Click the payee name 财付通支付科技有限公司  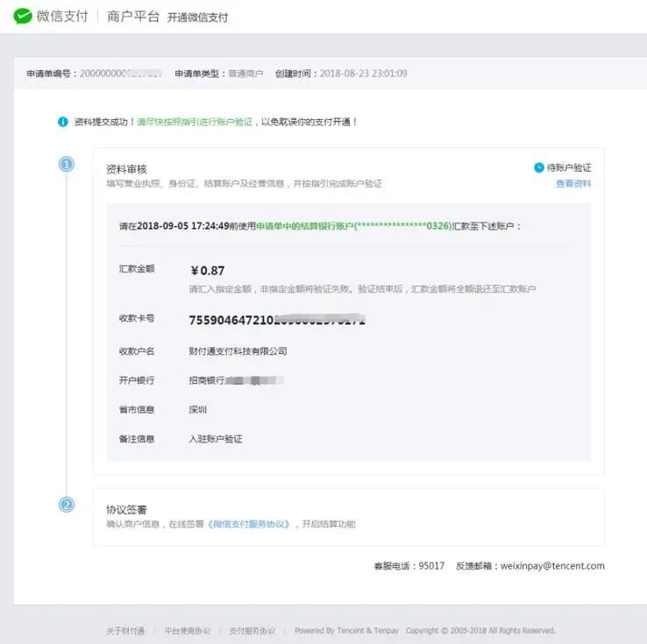[238, 351]
